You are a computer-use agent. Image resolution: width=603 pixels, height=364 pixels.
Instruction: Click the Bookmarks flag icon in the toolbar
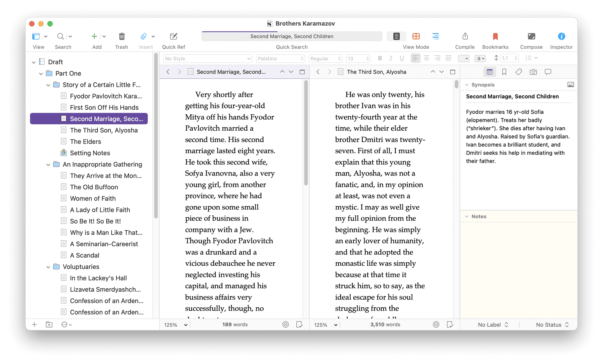(495, 36)
